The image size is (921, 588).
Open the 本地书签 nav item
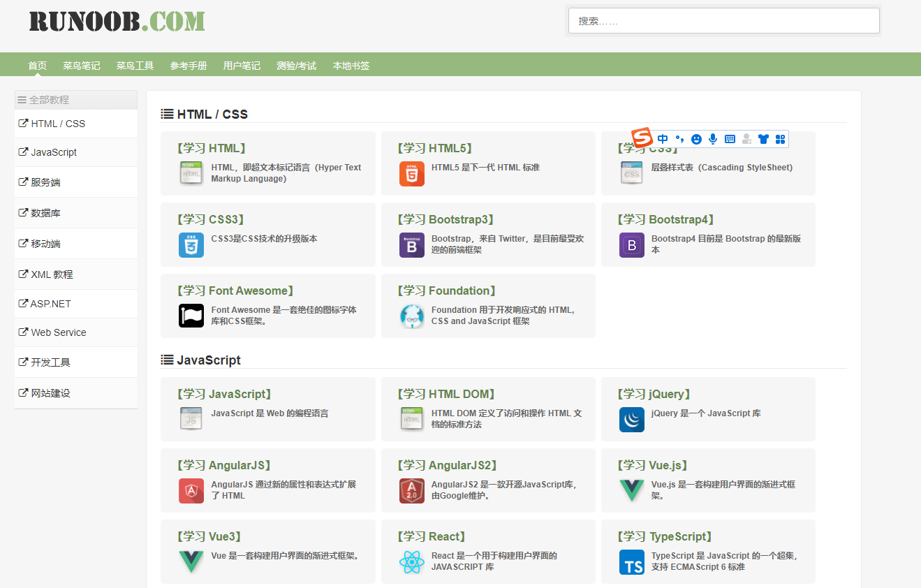351,66
